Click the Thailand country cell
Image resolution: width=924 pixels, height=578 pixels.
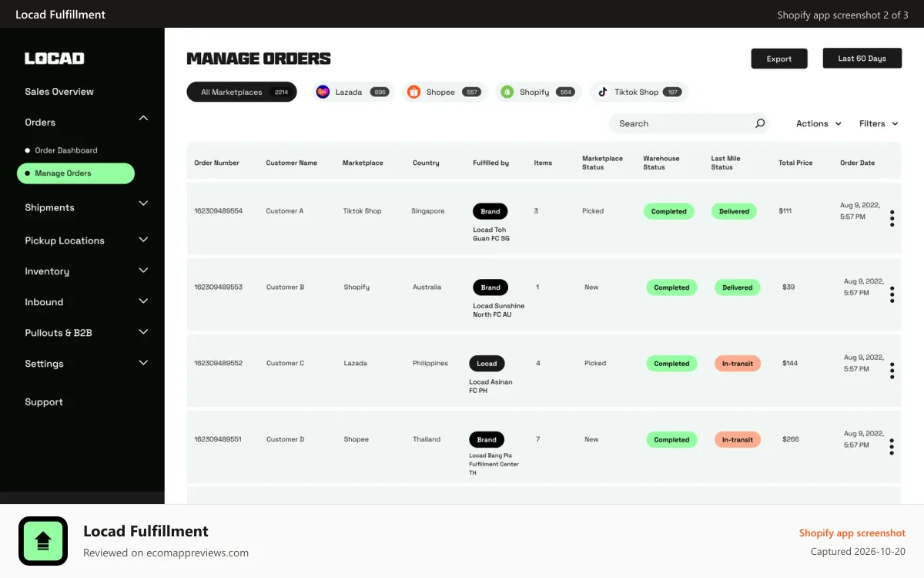click(x=427, y=439)
